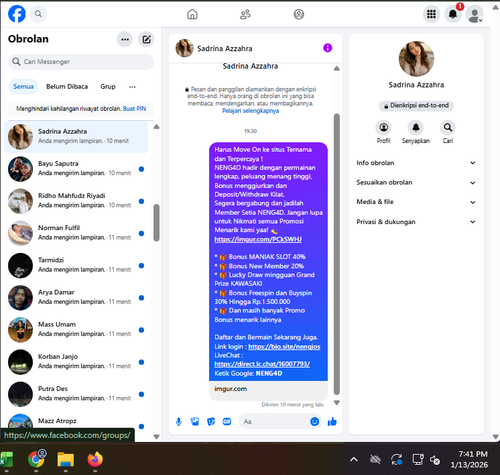The image size is (500, 475).
Task: Click chat list scroll down arrow
Action: [156, 437]
